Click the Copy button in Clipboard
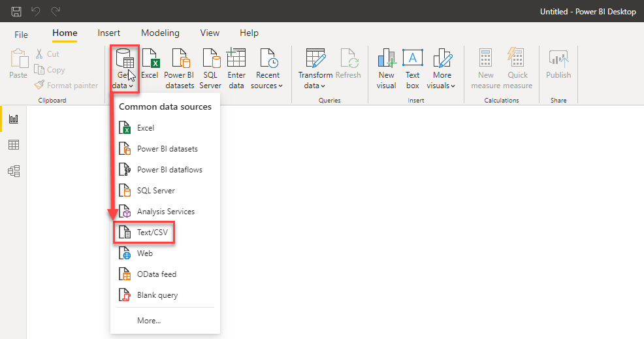 pos(50,69)
